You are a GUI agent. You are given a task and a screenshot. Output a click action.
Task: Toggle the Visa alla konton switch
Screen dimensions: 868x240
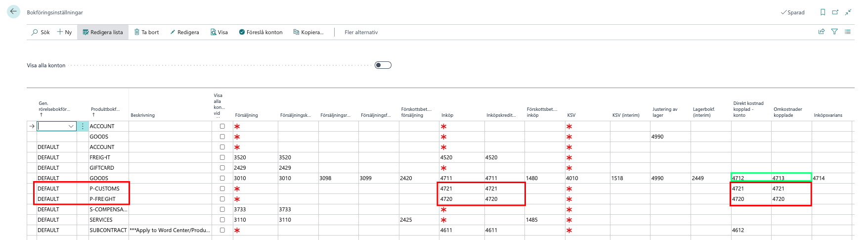383,65
